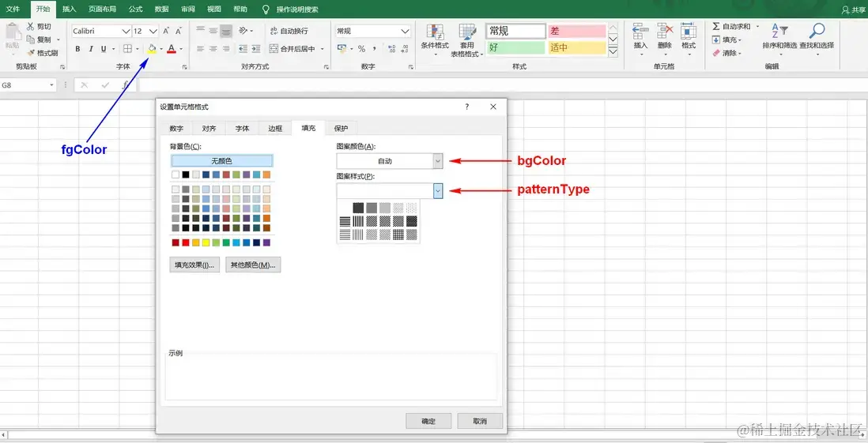Click the Borders grid icon
Viewport: 868px width, 443px height.
click(127, 49)
